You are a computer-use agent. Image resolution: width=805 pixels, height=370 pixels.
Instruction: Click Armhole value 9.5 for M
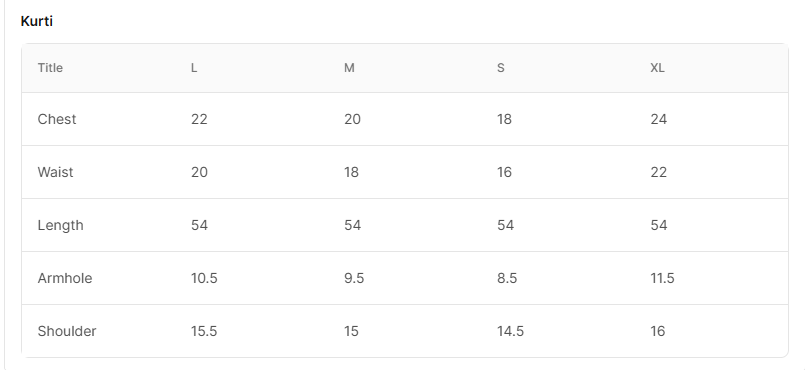coord(354,278)
